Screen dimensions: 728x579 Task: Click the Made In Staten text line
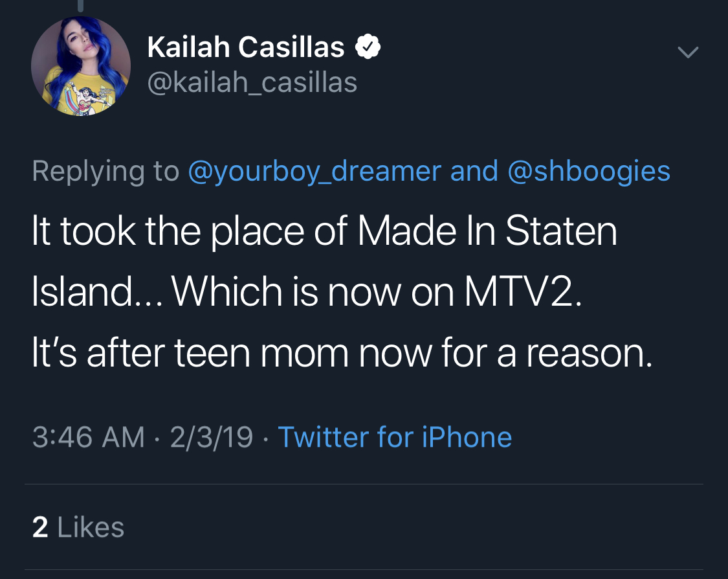tap(324, 231)
